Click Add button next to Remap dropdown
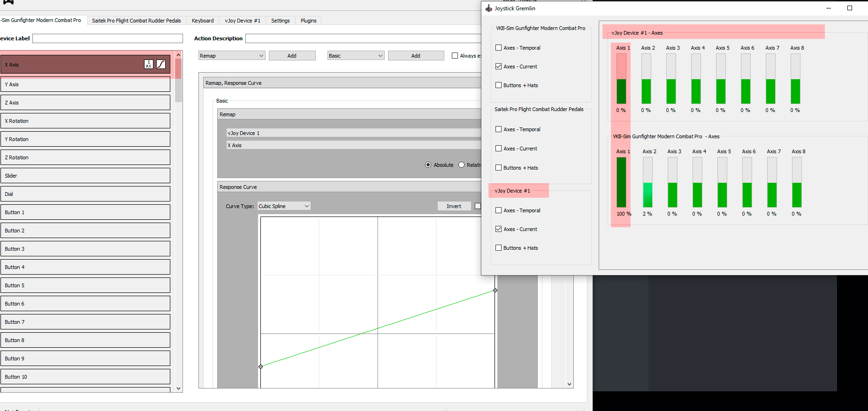868x411 pixels. pos(292,56)
